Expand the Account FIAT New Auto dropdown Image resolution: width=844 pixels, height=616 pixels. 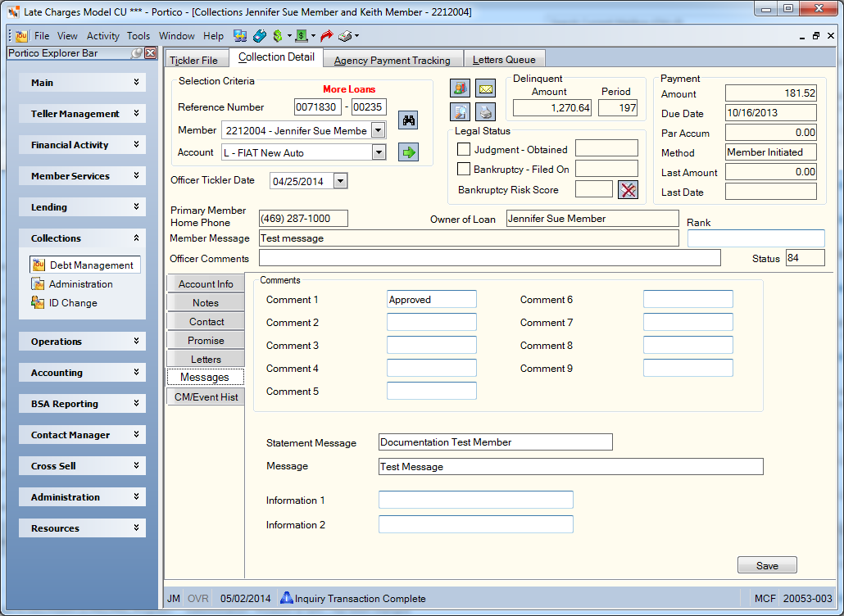pos(379,152)
